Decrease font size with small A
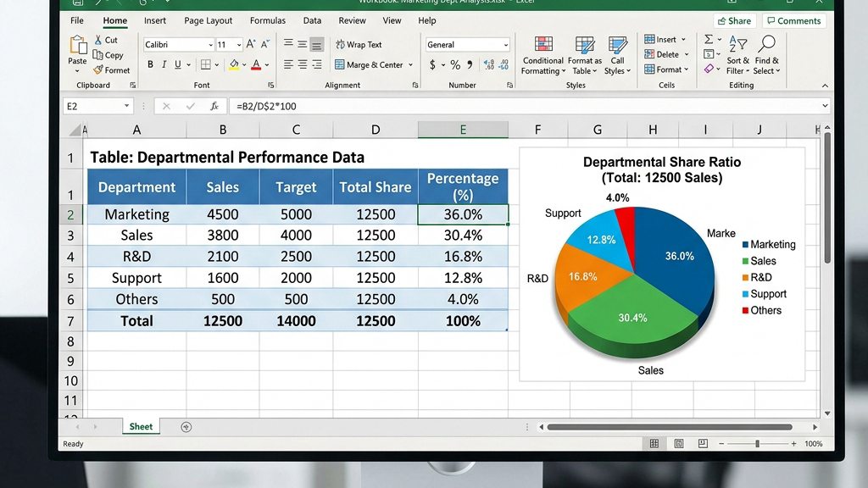Image resolution: width=868 pixels, height=488 pixels. click(x=265, y=44)
